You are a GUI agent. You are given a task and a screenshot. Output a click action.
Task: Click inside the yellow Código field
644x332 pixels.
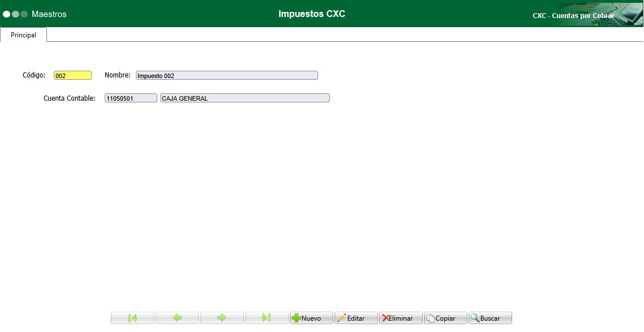tap(72, 74)
